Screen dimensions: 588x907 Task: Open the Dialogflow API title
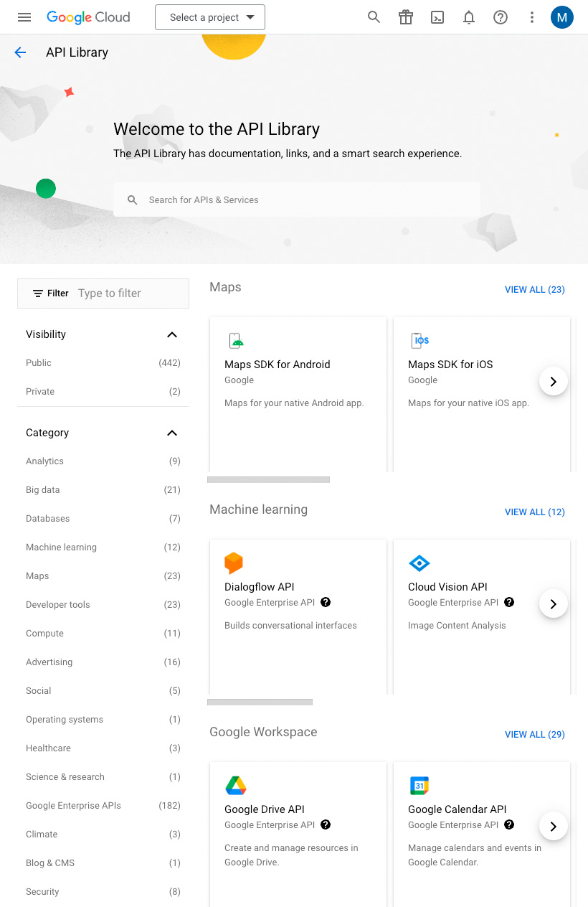pos(260,587)
